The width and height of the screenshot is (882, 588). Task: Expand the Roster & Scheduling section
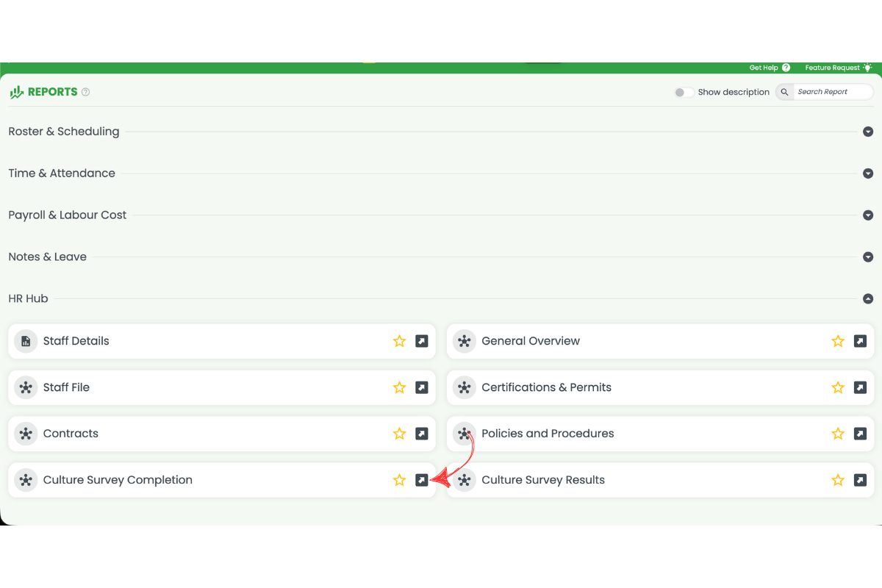868,131
